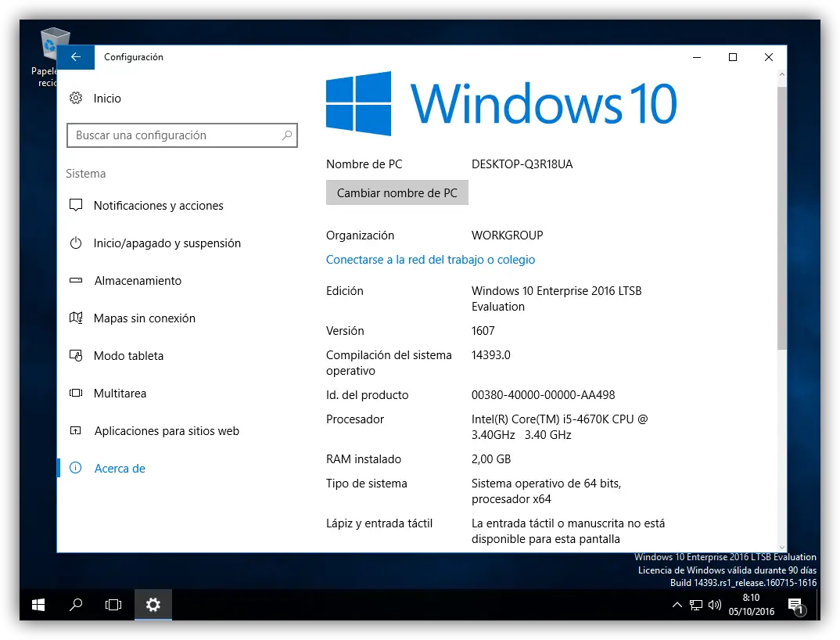Image resolution: width=840 pixels, height=640 pixels.
Task: Click scrollbar up arrow in settings
Action: [782, 75]
